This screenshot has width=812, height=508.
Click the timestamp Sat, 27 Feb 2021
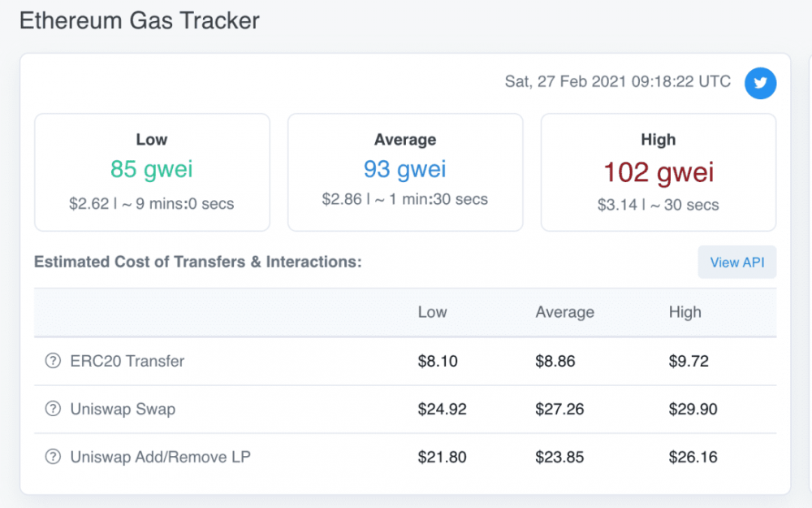(x=617, y=82)
